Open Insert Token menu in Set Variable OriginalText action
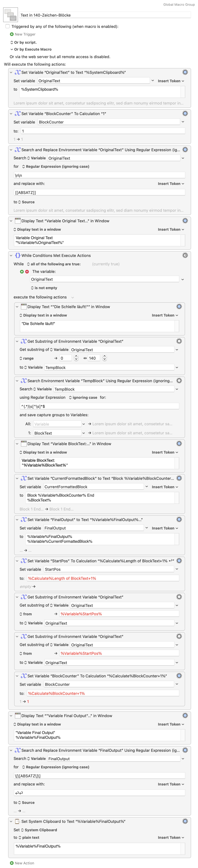The height and width of the screenshot is (868, 198). tap(171, 81)
